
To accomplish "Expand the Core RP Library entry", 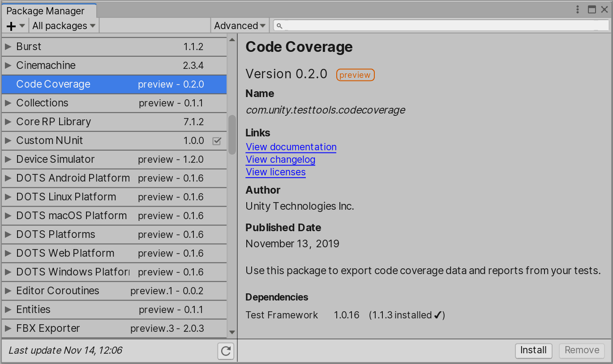I will (8, 122).
